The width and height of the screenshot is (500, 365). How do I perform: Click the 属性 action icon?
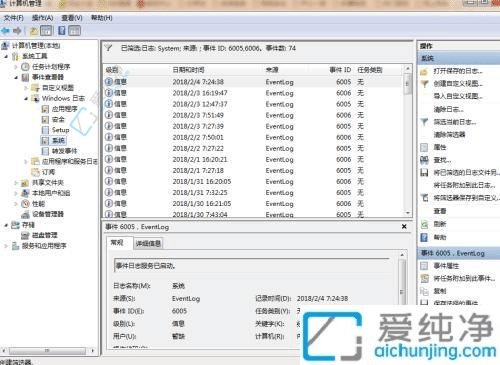pos(424,147)
